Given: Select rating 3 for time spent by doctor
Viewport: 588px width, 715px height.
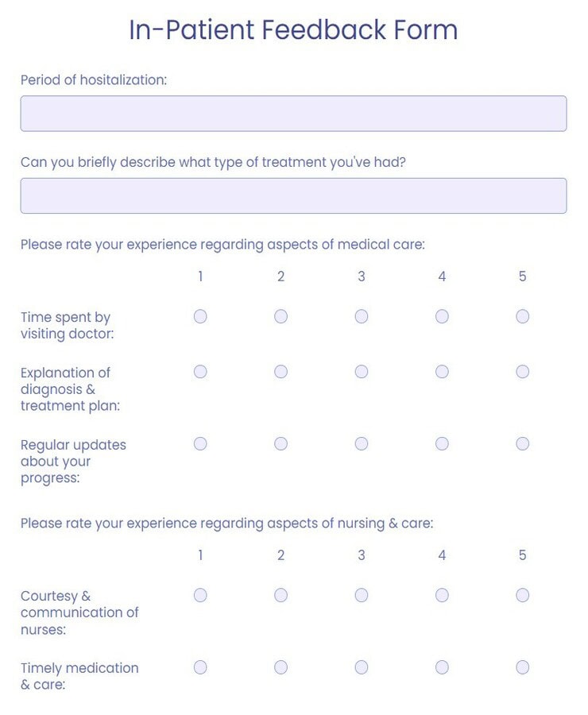Looking at the screenshot, I should 362,316.
